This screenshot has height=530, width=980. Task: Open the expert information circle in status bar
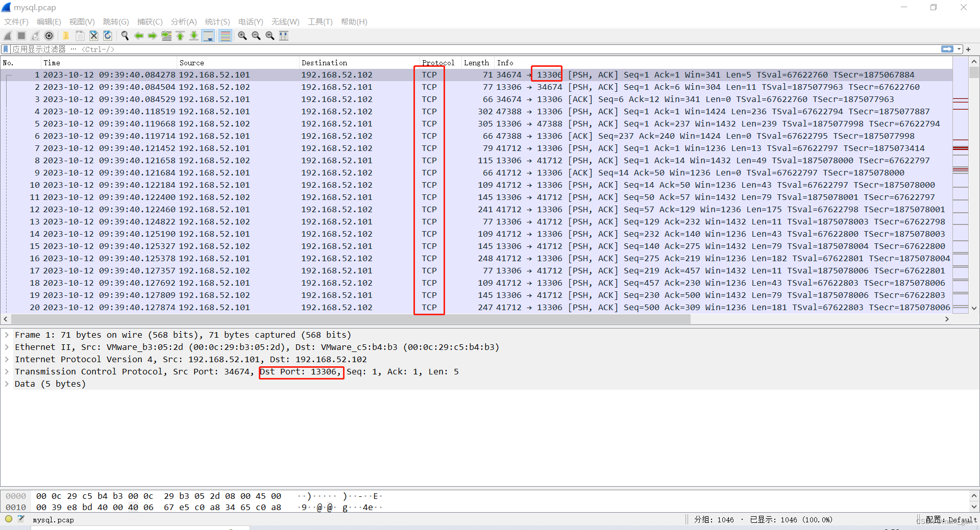(8, 519)
